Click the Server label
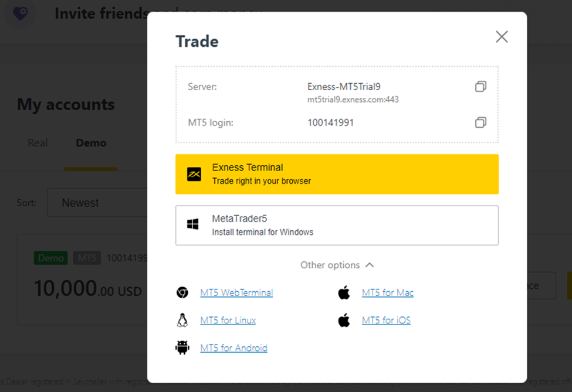This screenshot has height=392, width=572. click(x=202, y=87)
